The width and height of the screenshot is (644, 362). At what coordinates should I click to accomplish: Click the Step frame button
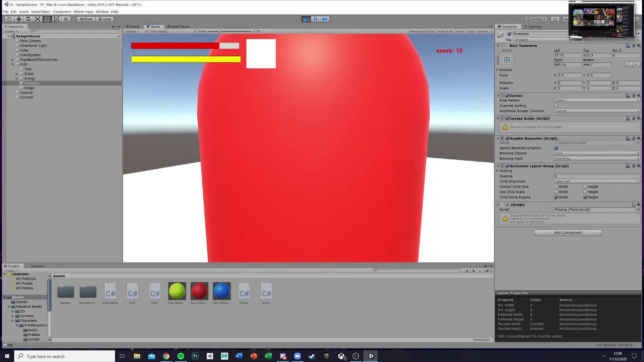tap(325, 19)
